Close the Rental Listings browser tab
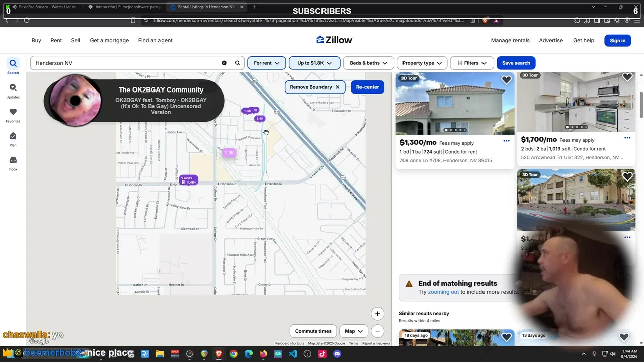Image resolution: width=644 pixels, height=362 pixels. [x=242, y=7]
